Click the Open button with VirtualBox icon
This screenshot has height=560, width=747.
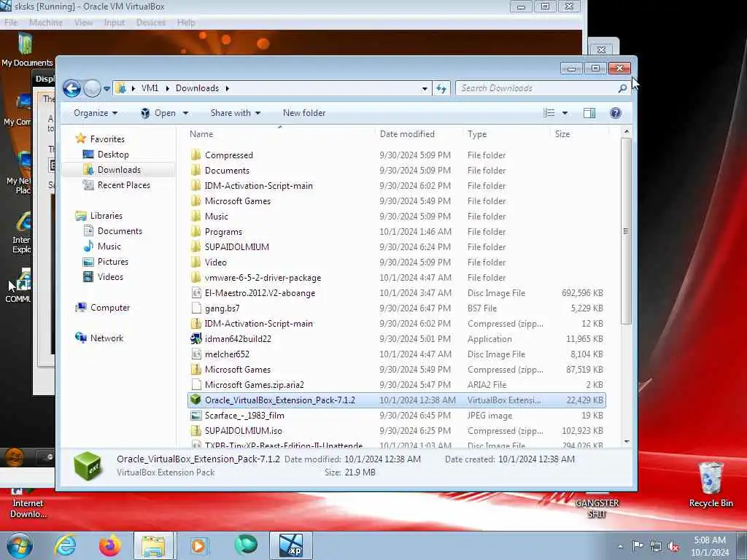pos(158,113)
